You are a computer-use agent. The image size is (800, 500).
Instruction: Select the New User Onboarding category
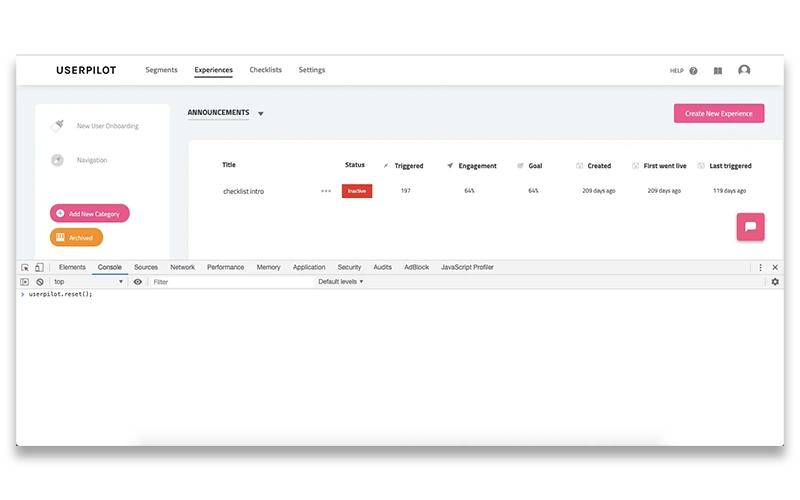tap(108, 126)
